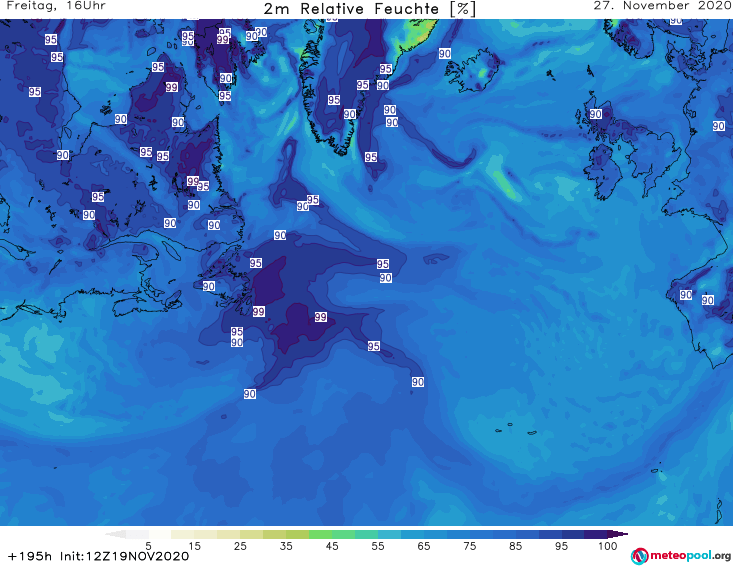Image resolution: width=733 pixels, height=566 pixels.
Task: Click the legend value '75'
Action: pyautogui.click(x=470, y=545)
